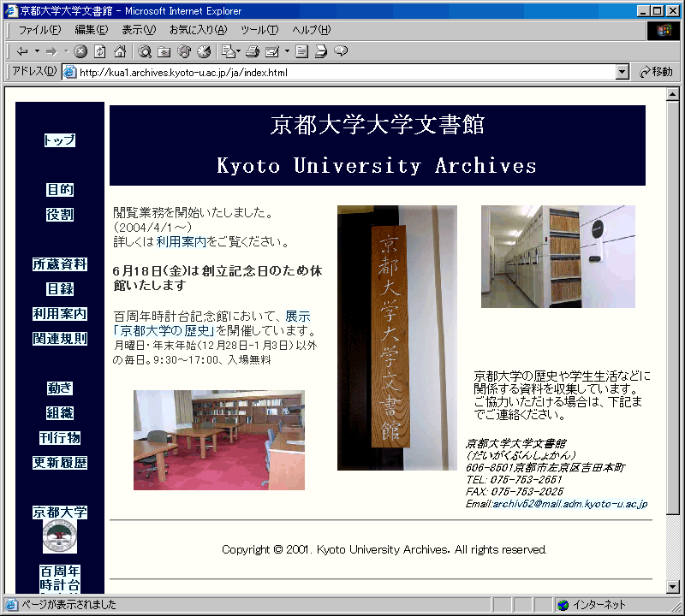Show the History clock toolbar icon
Screen dimensions: 685x616
point(204,51)
